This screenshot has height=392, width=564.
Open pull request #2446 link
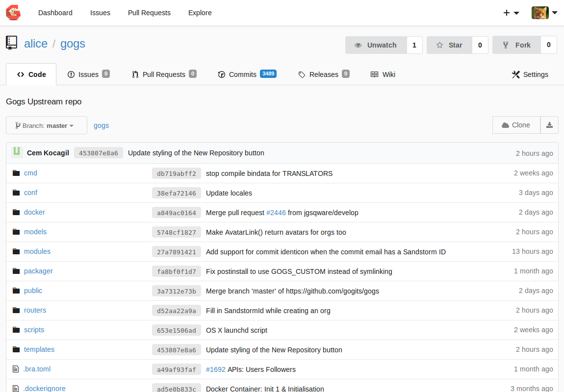pos(276,213)
